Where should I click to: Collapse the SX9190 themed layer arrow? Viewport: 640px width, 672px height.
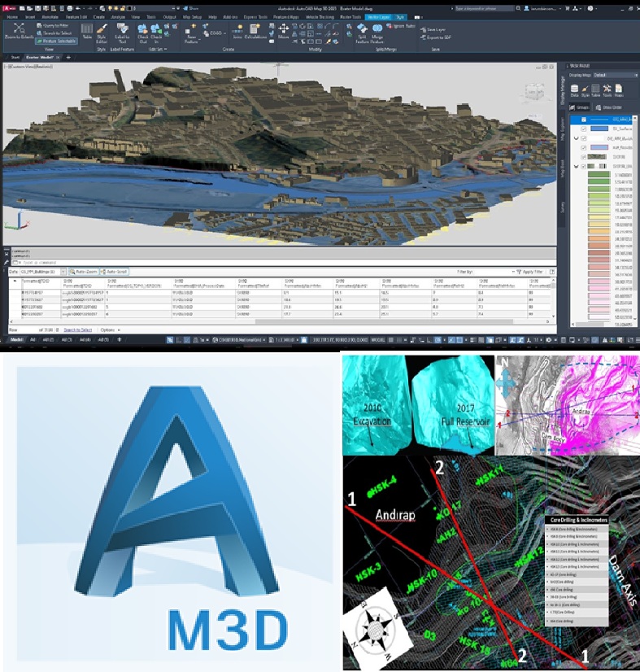coord(577,166)
